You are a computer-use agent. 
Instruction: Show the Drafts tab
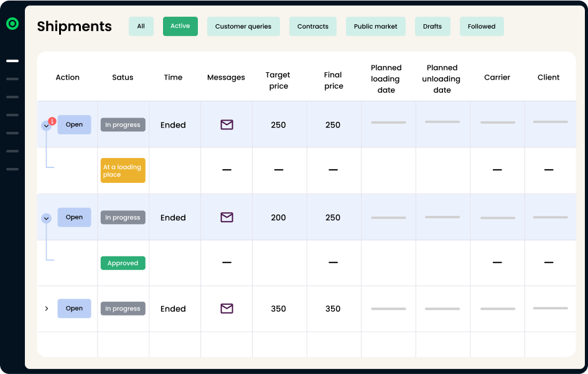(432, 26)
